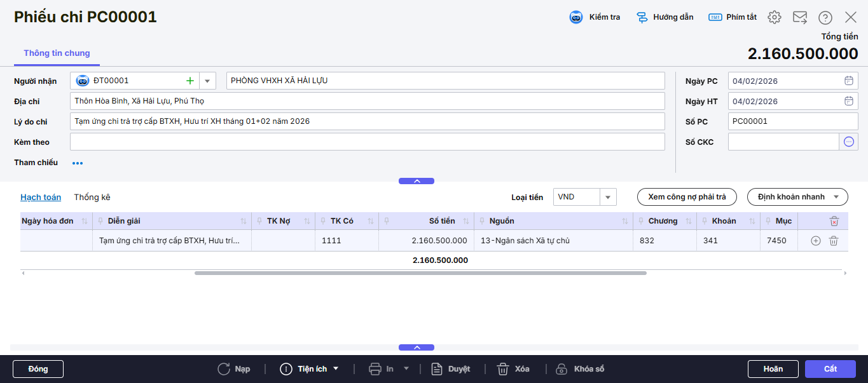Add a row with the plus icon
Screen dimensions: 868x383
click(x=816, y=241)
